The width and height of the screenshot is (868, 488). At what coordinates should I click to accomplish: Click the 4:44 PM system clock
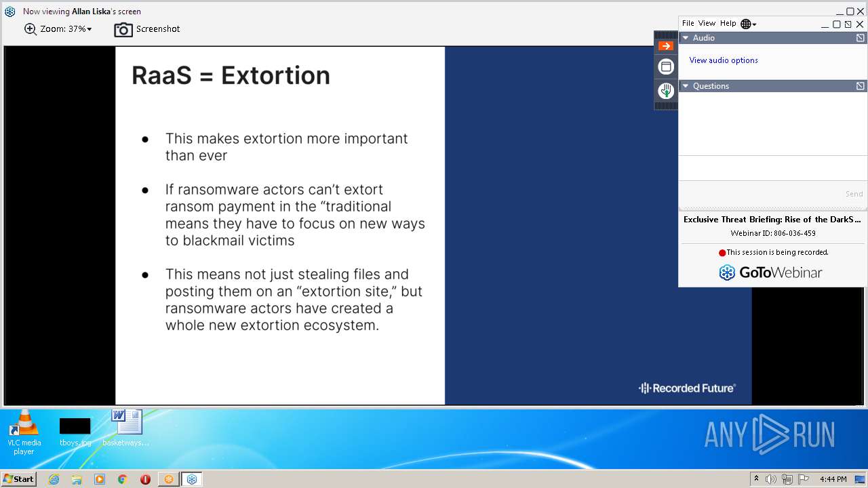[x=833, y=479]
